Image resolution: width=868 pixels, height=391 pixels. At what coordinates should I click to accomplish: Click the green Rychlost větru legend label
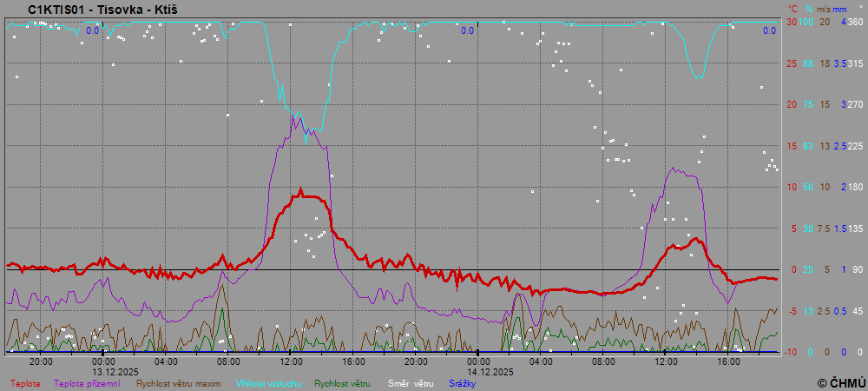(342, 382)
